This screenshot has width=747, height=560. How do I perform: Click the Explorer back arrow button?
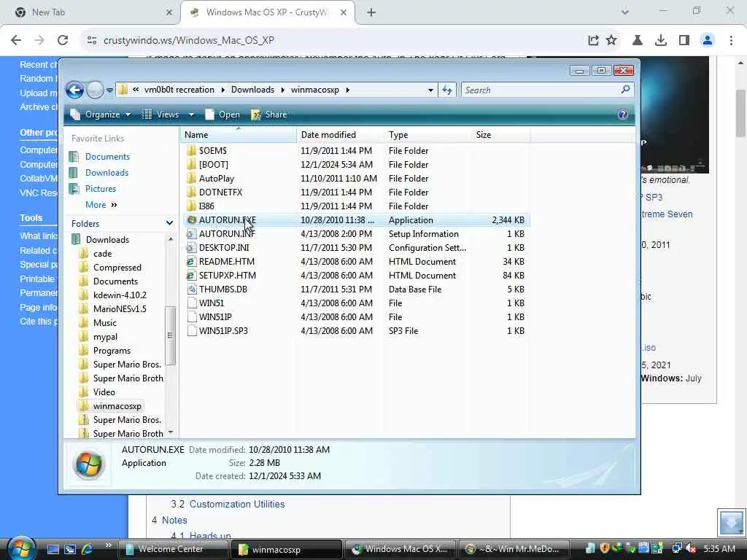pyautogui.click(x=75, y=90)
